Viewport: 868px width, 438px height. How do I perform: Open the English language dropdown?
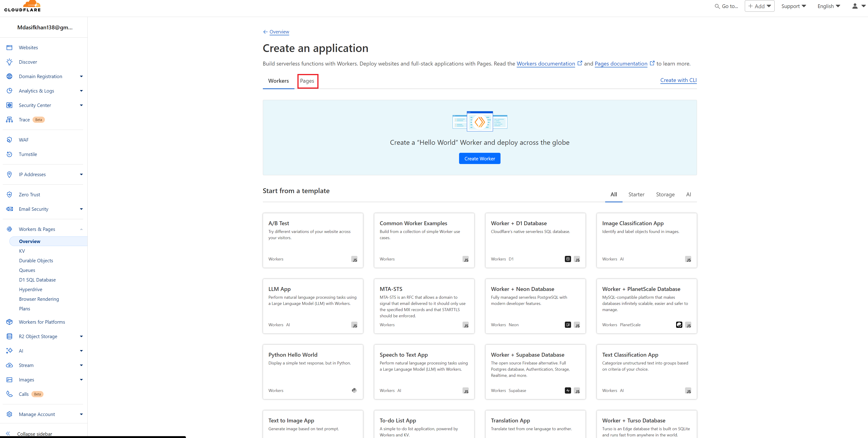pos(829,6)
